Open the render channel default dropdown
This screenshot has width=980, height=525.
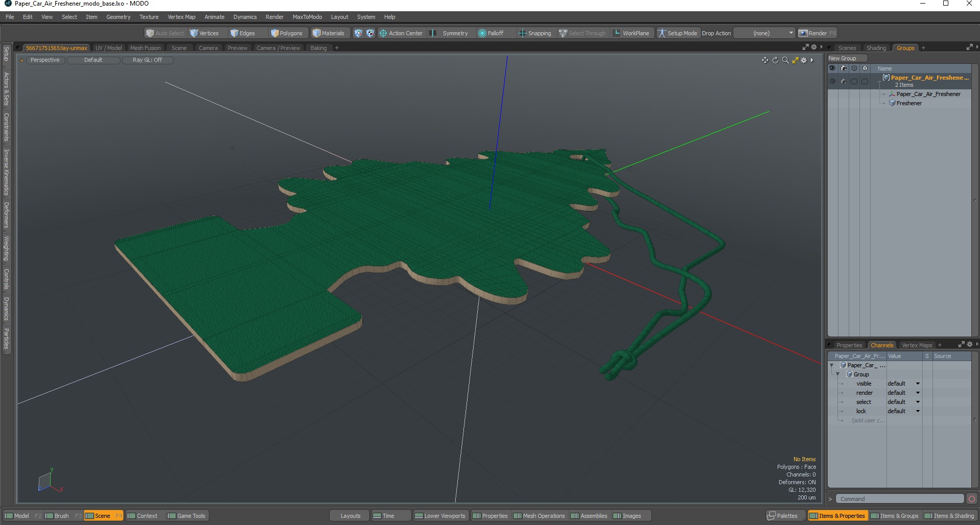pyautogui.click(x=904, y=393)
